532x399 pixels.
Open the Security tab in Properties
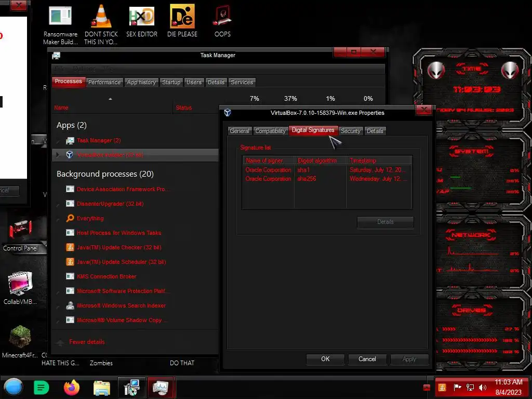pos(351,131)
